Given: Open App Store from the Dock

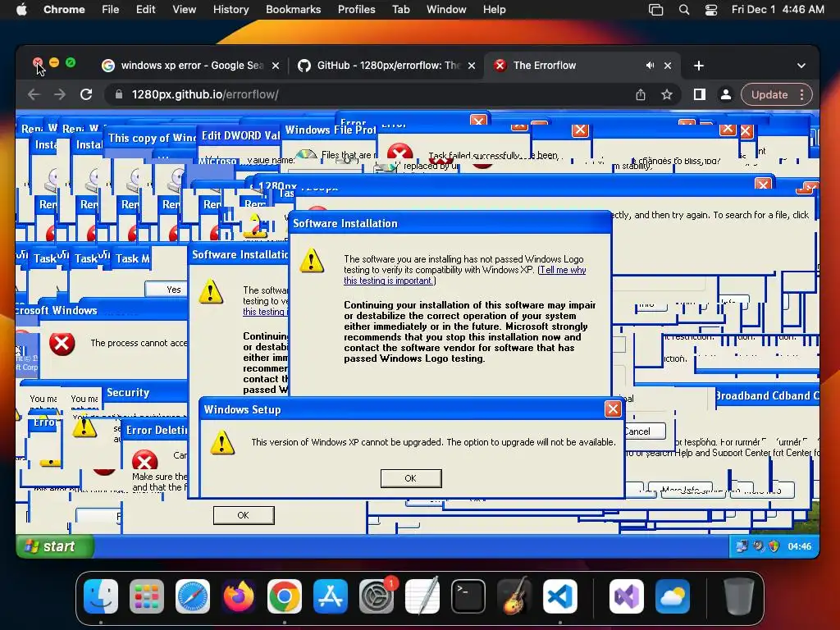Looking at the screenshot, I should click(331, 596).
